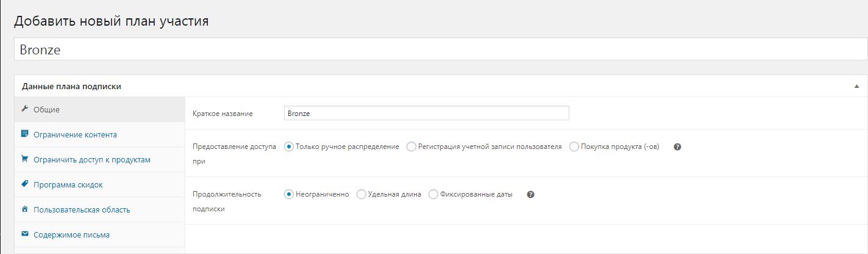Switch to Ограничить доступ к продуктам tab
The height and width of the screenshot is (254, 868).
tap(91, 159)
